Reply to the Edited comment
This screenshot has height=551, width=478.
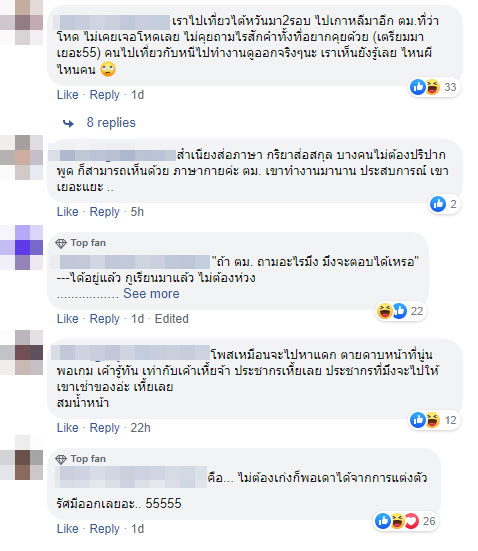point(104,319)
